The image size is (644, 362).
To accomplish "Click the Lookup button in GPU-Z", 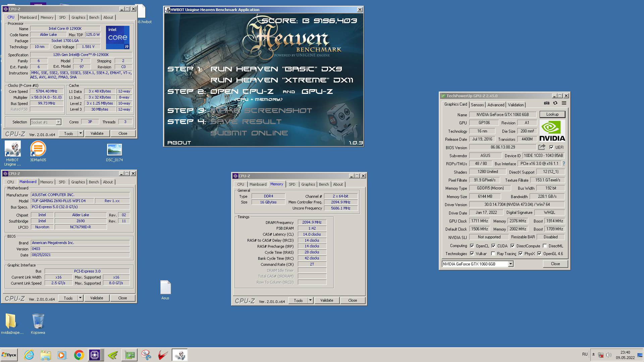I will click(x=552, y=114).
